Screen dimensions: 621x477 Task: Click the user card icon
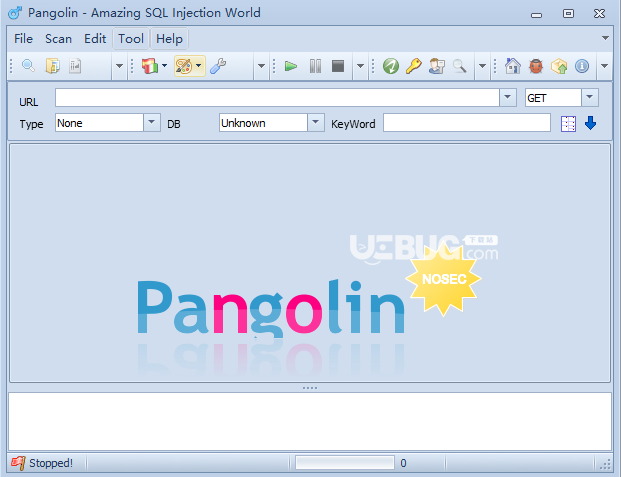436,66
